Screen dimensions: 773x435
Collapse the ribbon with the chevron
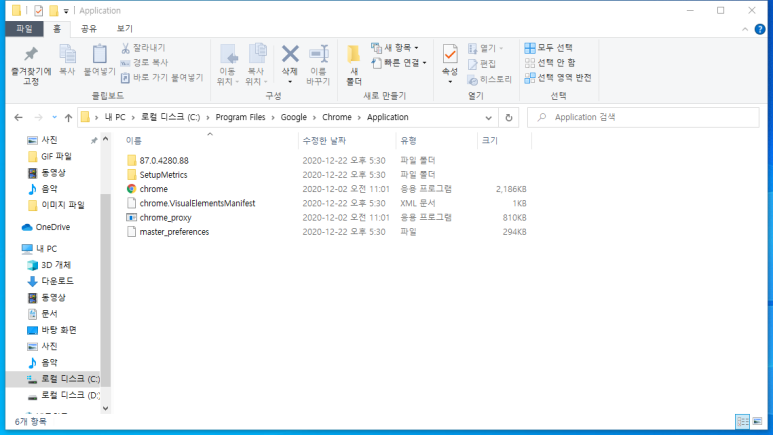point(745,30)
